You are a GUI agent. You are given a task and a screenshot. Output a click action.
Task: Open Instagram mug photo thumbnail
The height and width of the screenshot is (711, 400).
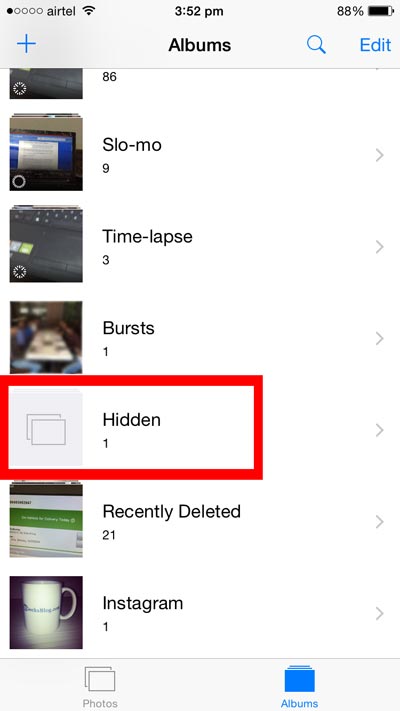point(46,612)
